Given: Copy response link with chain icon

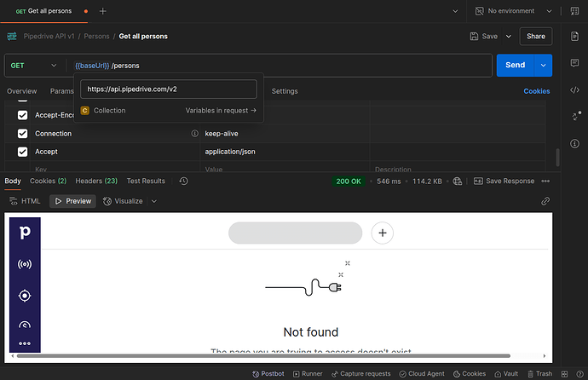Looking at the screenshot, I should 545,201.
